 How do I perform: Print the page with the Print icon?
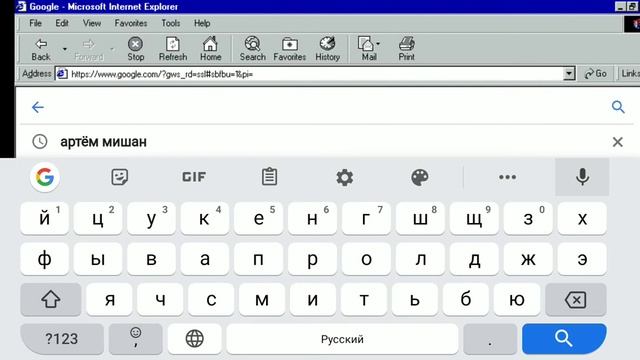pos(407,49)
